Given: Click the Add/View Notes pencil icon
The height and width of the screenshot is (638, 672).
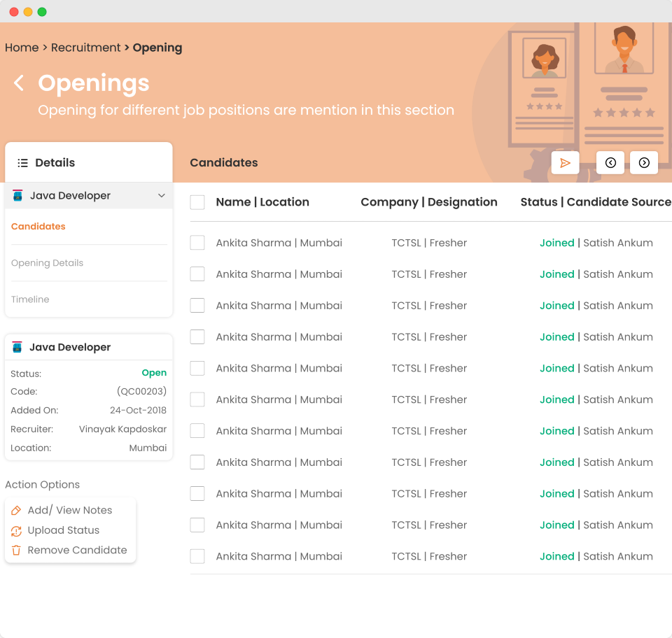Looking at the screenshot, I should point(16,511).
